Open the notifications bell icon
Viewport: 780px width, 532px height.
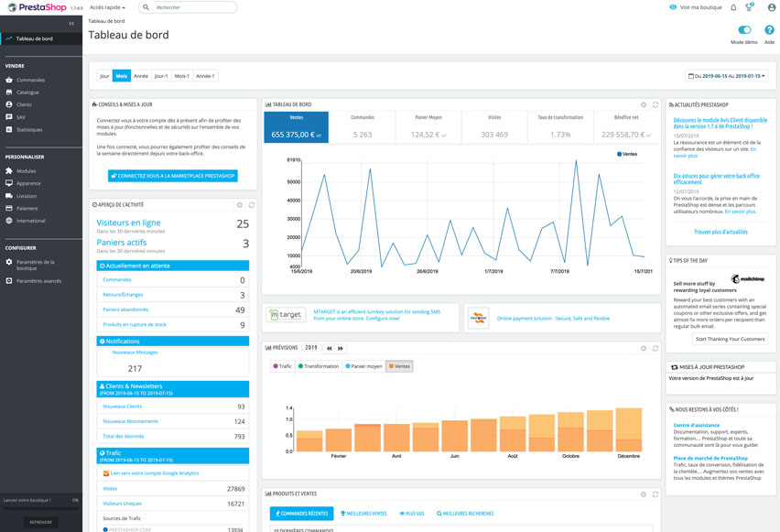click(x=733, y=7)
